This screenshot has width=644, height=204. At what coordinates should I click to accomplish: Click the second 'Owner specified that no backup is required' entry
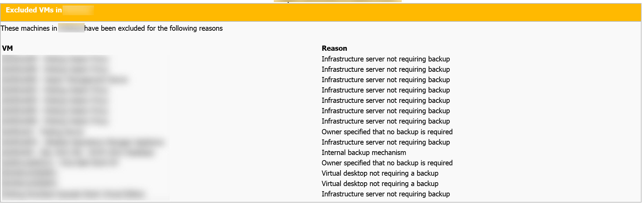click(387, 163)
